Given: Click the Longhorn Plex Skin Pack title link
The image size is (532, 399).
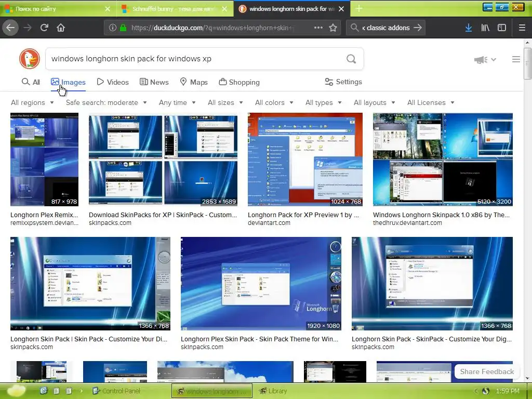Looking at the screenshot, I should tap(260, 339).
